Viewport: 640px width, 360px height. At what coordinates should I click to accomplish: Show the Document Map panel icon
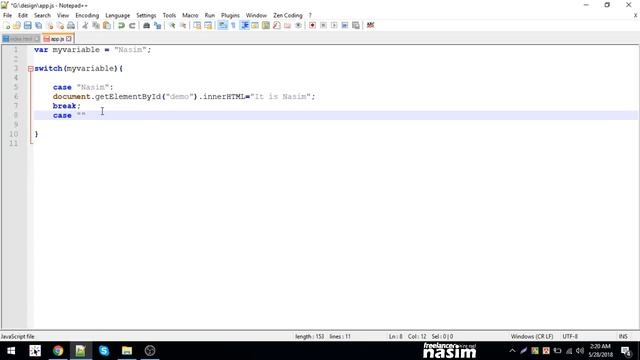pos(266,25)
